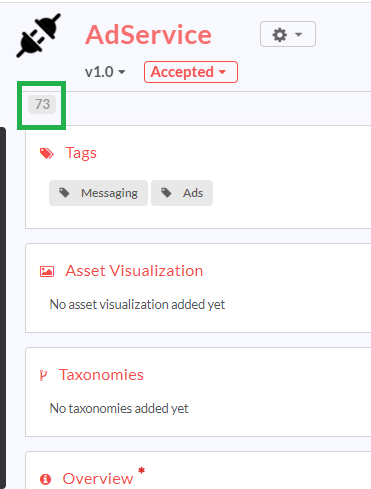Open the Asset Visualization heading
The height and width of the screenshot is (489, 371).
tap(134, 271)
